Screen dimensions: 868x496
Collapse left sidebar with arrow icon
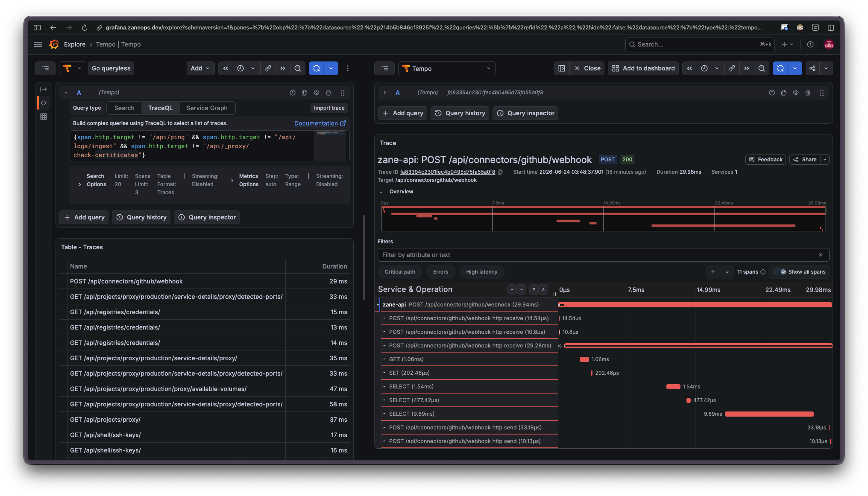coord(44,89)
